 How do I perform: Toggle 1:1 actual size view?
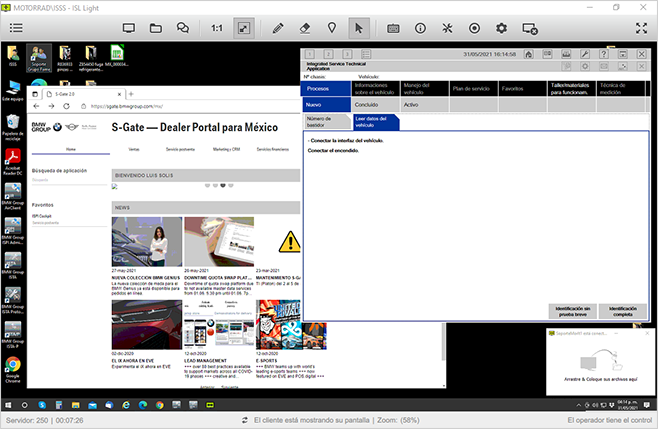217,28
